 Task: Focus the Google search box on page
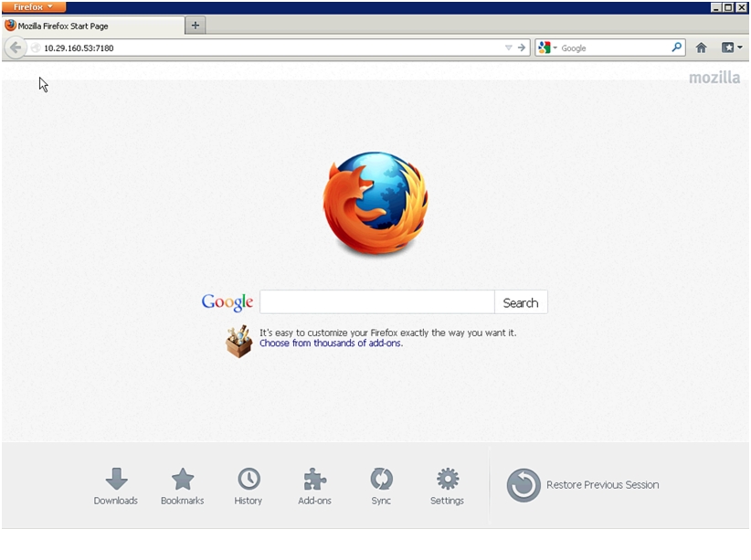pyautogui.click(x=377, y=302)
